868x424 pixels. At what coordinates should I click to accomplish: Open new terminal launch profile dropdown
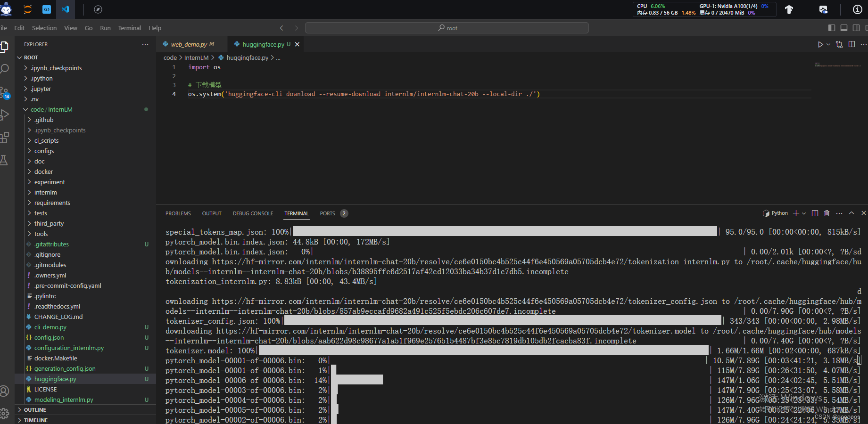click(804, 213)
